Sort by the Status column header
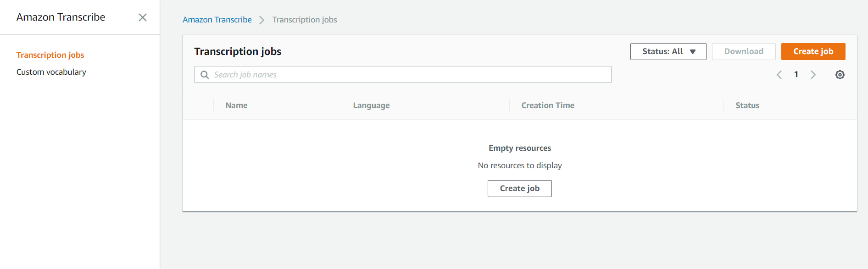 747,105
